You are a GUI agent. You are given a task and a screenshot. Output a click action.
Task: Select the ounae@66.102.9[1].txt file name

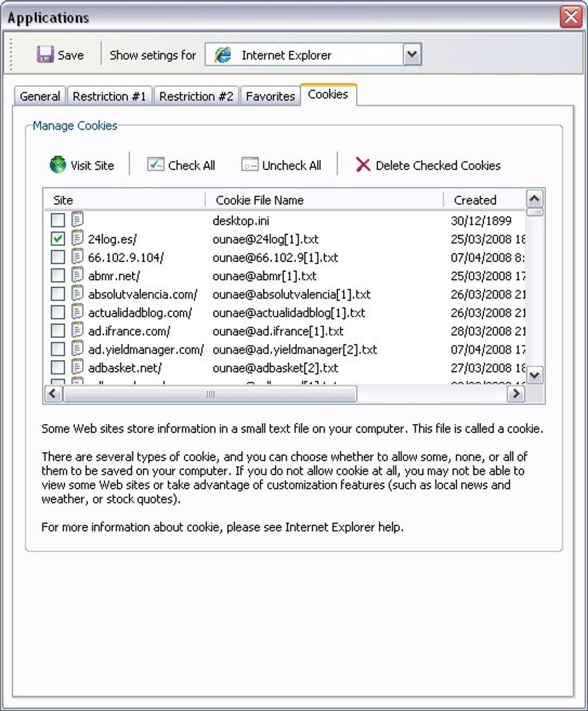(275, 258)
